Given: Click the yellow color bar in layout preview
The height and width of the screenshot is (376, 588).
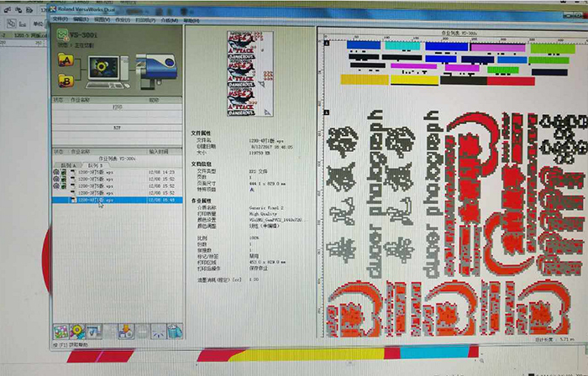Looking at the screenshot, I should coord(414,80).
